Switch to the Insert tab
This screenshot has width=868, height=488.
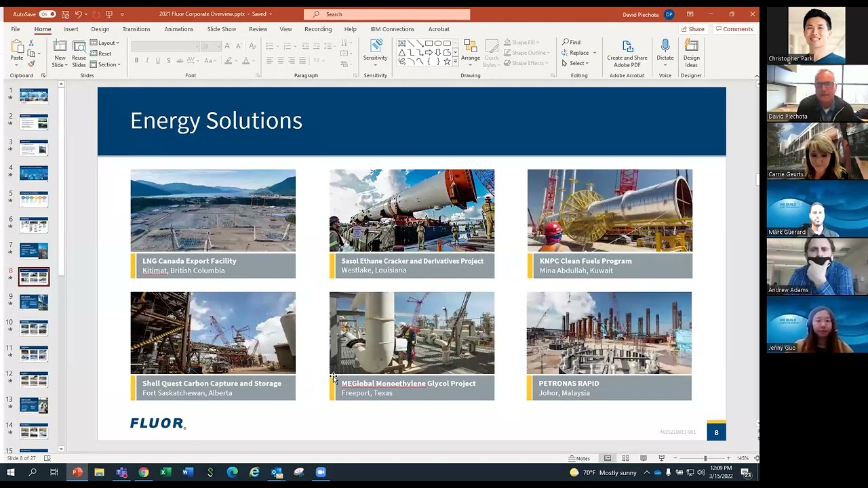click(x=71, y=29)
